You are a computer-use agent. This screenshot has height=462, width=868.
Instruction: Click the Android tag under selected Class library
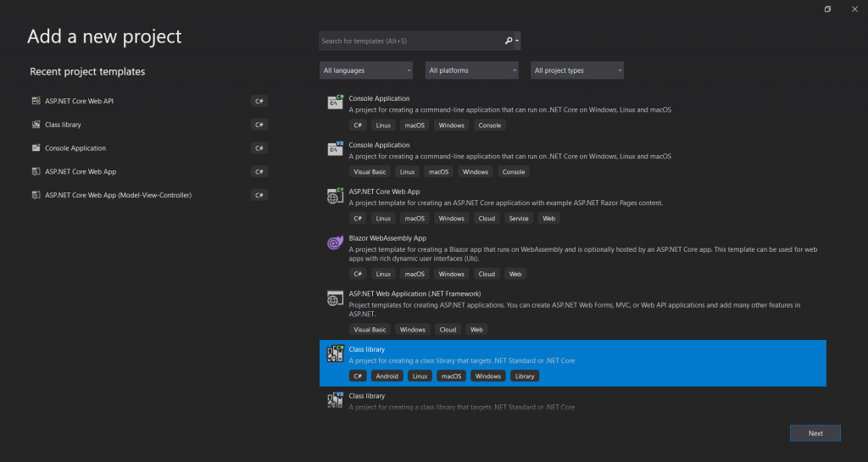387,376
